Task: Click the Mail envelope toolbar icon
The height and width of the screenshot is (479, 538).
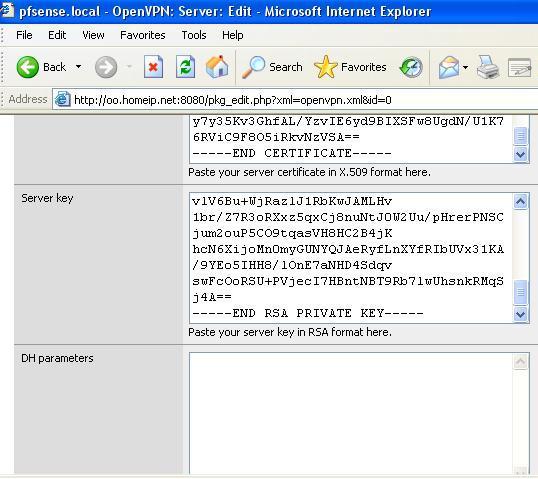Action: click(x=449, y=67)
